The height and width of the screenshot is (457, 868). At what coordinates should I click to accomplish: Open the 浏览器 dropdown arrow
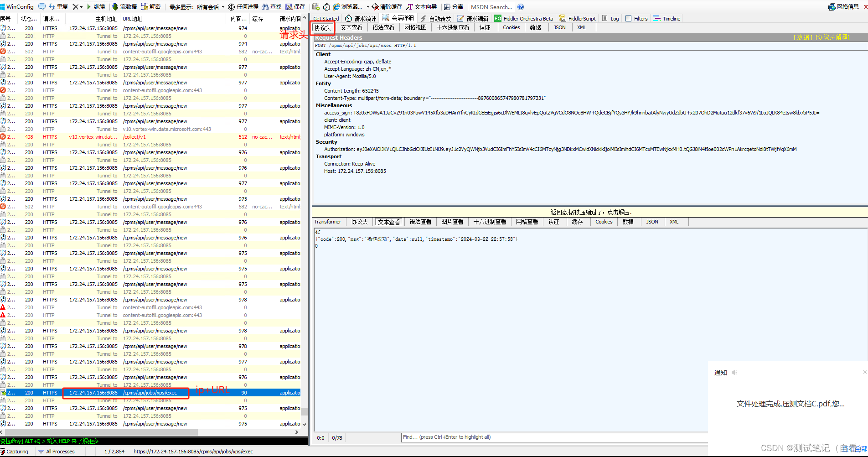(x=368, y=7)
